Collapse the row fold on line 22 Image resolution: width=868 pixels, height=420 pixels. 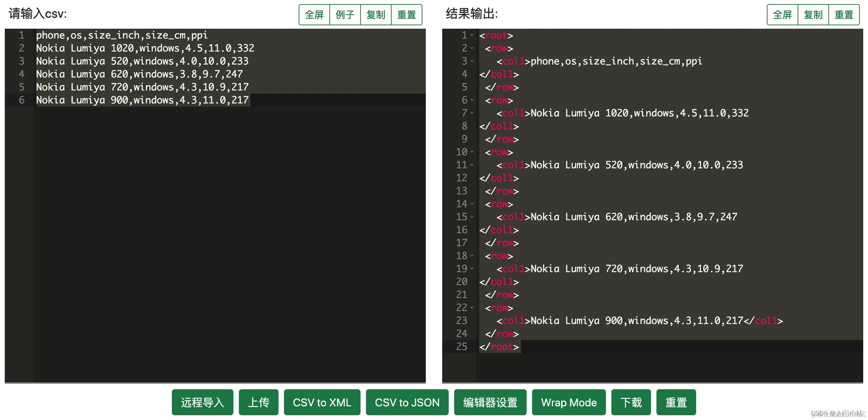pos(472,308)
